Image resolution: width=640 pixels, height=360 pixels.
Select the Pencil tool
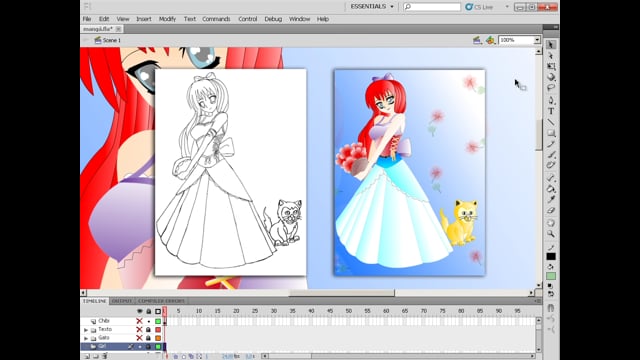(551, 144)
